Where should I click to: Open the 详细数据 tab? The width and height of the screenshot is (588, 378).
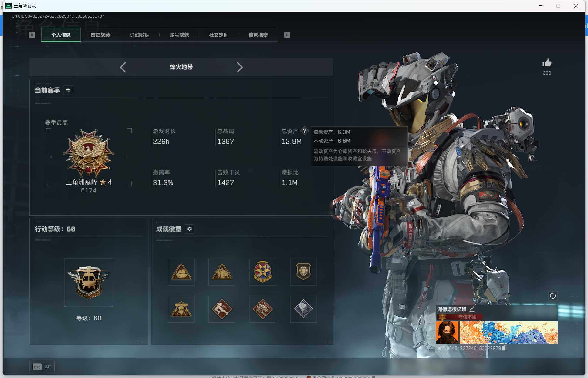pyautogui.click(x=140, y=35)
